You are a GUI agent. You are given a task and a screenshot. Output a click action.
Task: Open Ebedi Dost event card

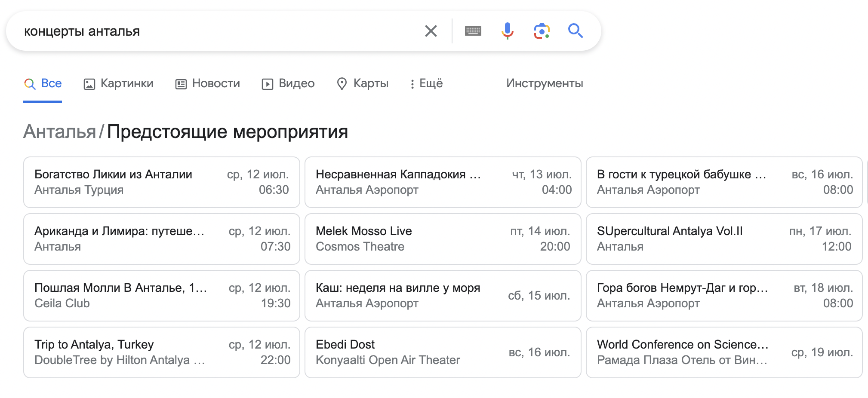[443, 352]
